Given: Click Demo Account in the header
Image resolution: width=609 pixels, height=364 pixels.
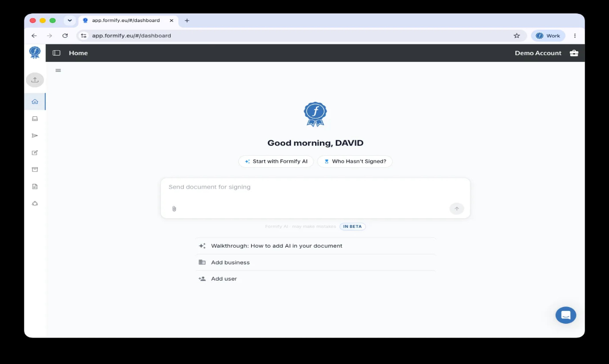Looking at the screenshot, I should pyautogui.click(x=538, y=53).
